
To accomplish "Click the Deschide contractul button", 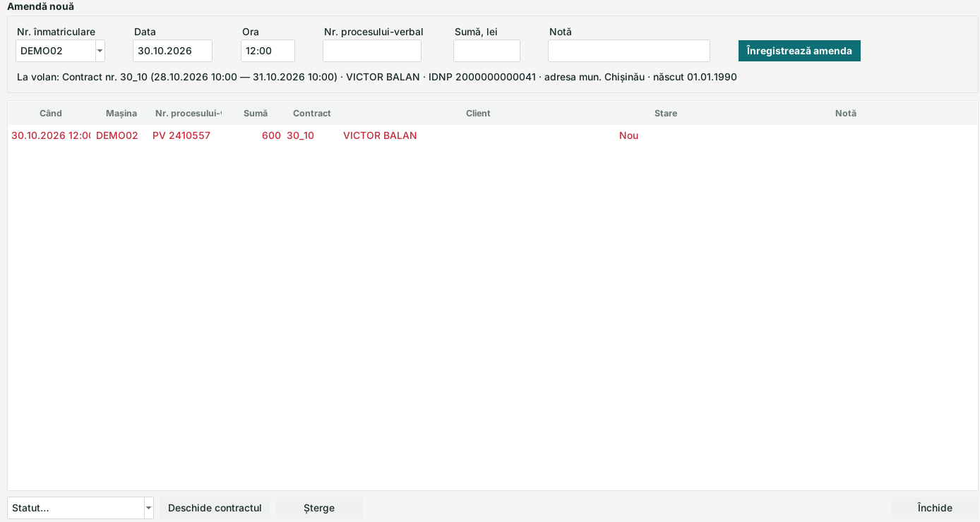I will coord(215,508).
